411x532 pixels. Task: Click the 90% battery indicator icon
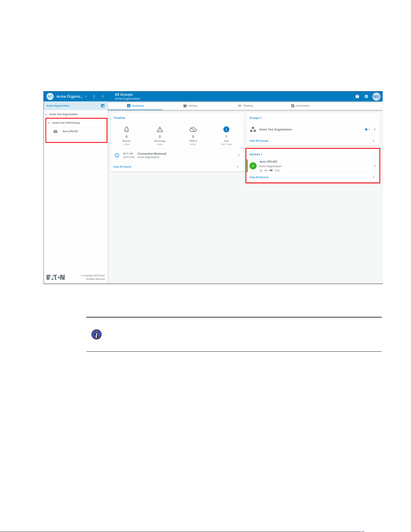271,170
